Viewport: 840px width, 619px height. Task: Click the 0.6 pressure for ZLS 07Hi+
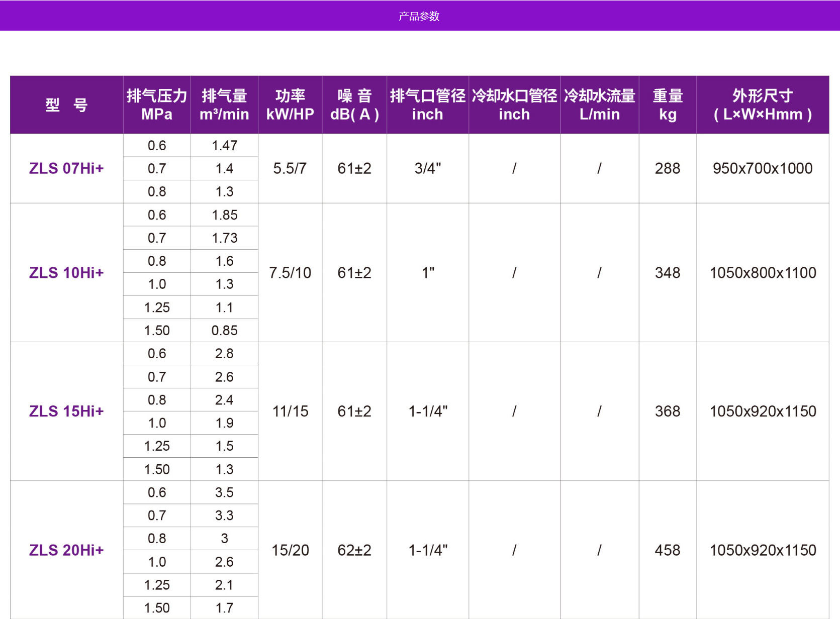pos(157,146)
